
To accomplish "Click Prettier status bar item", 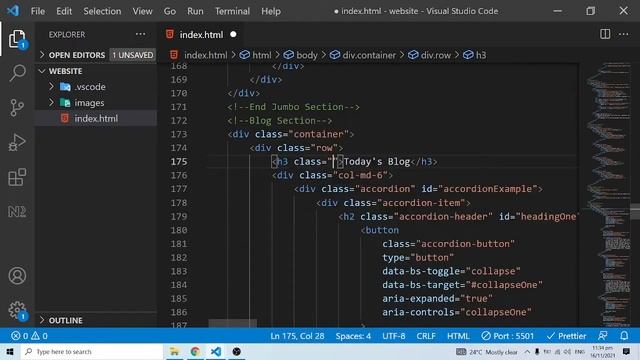I will click(x=566, y=336).
